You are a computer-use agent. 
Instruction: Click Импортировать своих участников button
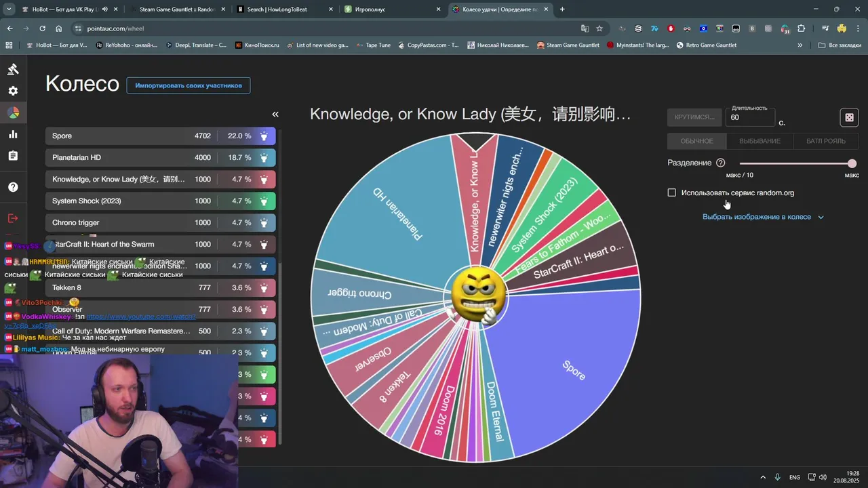189,86
